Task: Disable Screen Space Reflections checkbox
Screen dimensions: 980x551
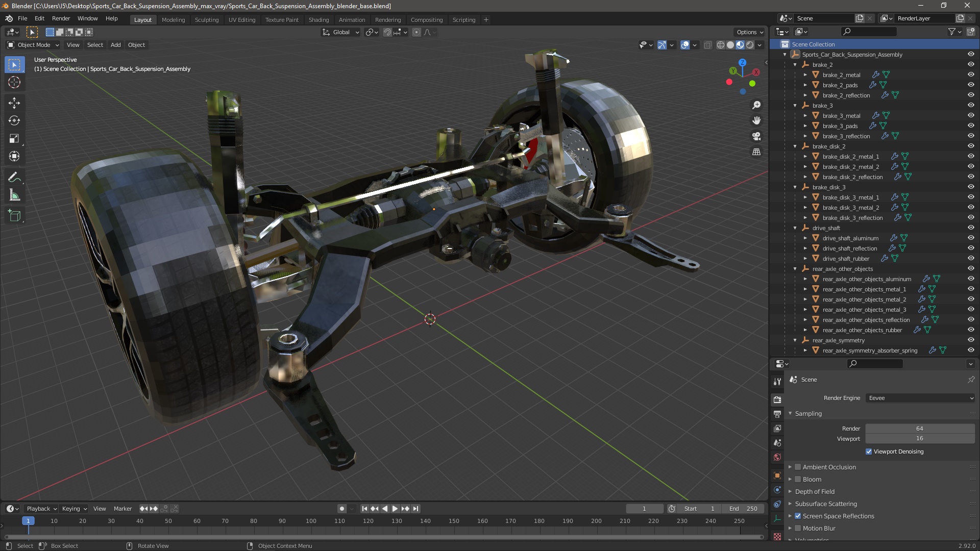Action: coord(798,516)
